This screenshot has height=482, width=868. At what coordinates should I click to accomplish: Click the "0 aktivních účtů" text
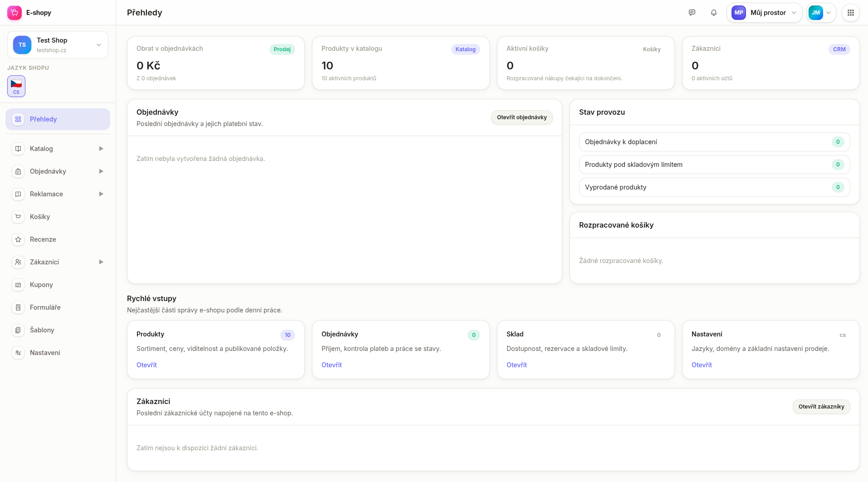click(x=712, y=78)
